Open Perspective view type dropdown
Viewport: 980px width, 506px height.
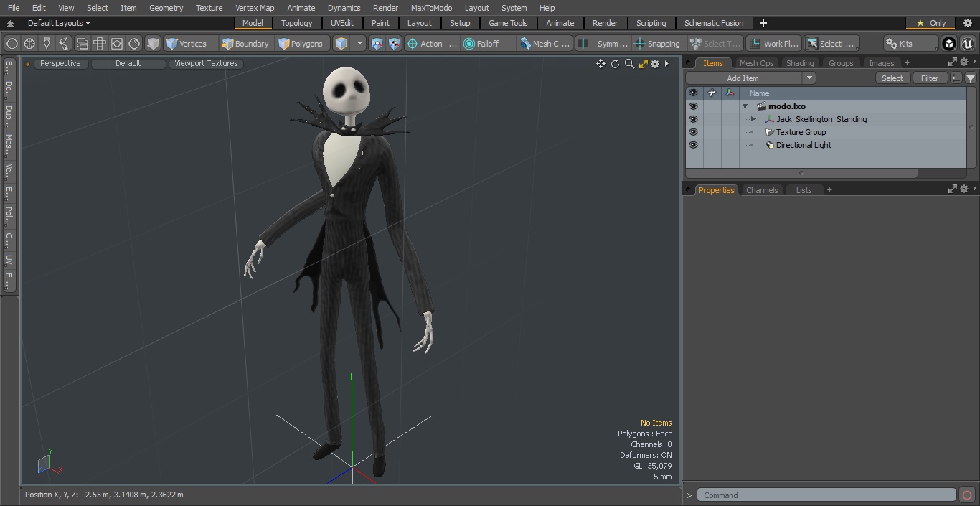[x=60, y=63]
